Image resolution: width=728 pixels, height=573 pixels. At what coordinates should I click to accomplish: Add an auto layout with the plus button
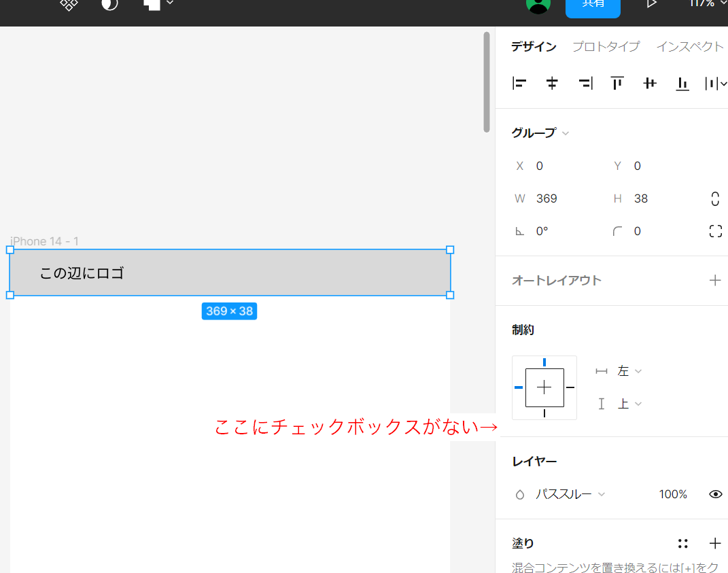[715, 280]
